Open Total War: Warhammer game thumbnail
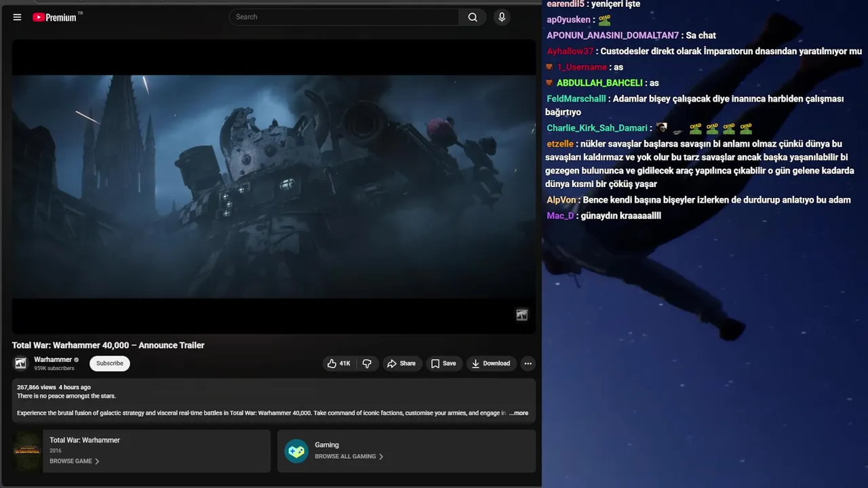Image resolution: width=868 pixels, height=488 pixels. pyautogui.click(x=27, y=451)
